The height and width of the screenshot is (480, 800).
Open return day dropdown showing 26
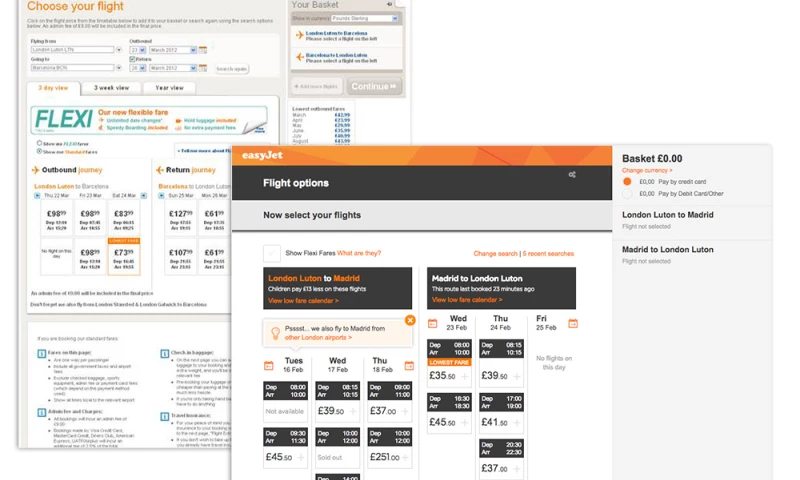[x=138, y=68]
